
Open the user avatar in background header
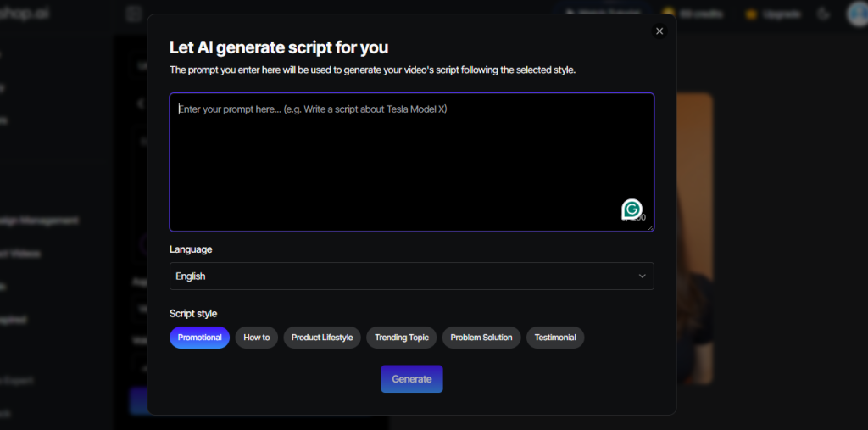click(x=858, y=14)
